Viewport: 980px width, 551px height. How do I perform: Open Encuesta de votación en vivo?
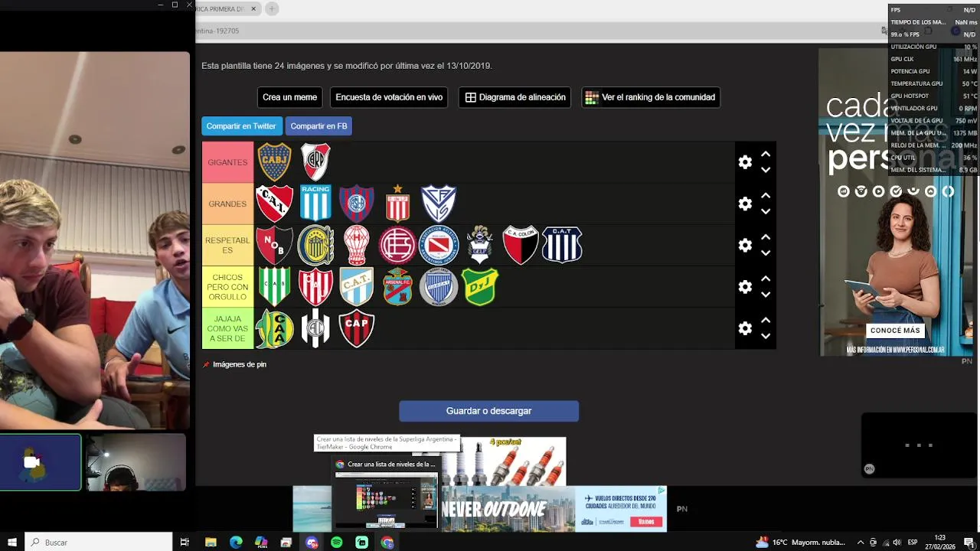[389, 97]
